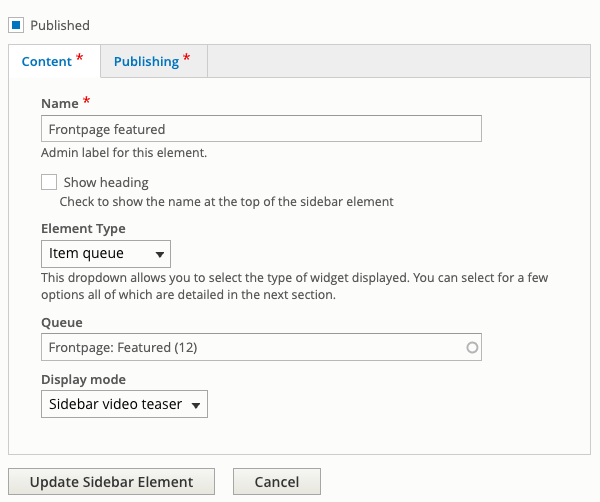Click the "Published" label text
Screen dimensions: 600x502
pyautogui.click(x=60, y=26)
